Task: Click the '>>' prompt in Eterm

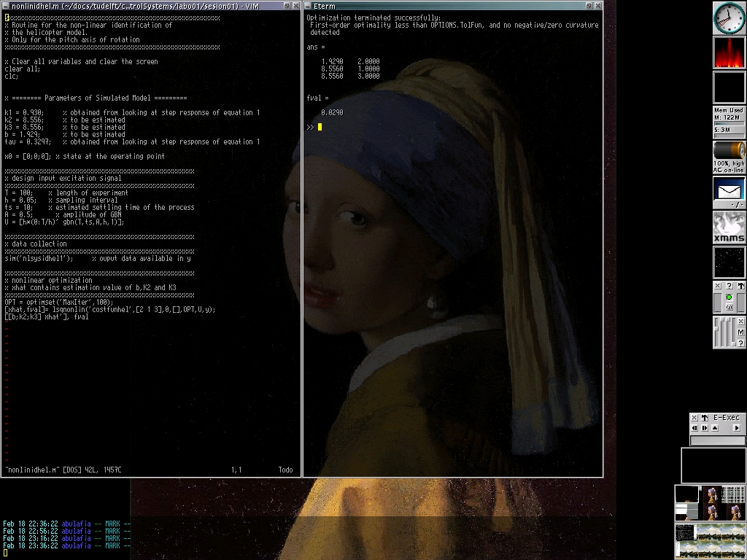Action: [310, 127]
